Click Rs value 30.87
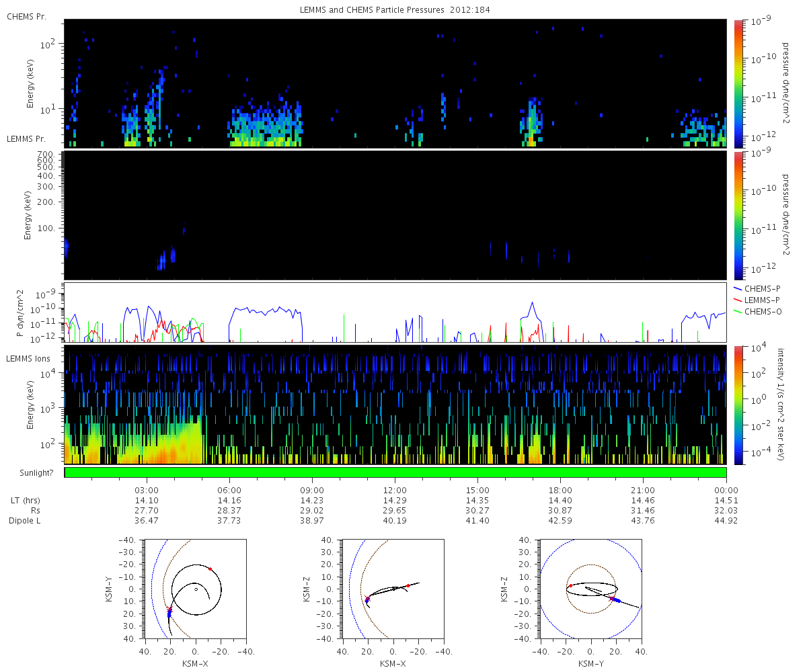This screenshot has height=672, width=807. pyautogui.click(x=561, y=510)
